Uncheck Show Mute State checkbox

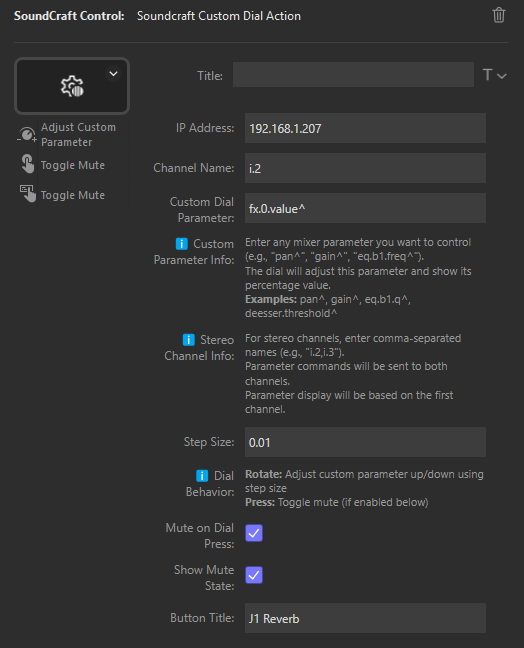click(254, 575)
